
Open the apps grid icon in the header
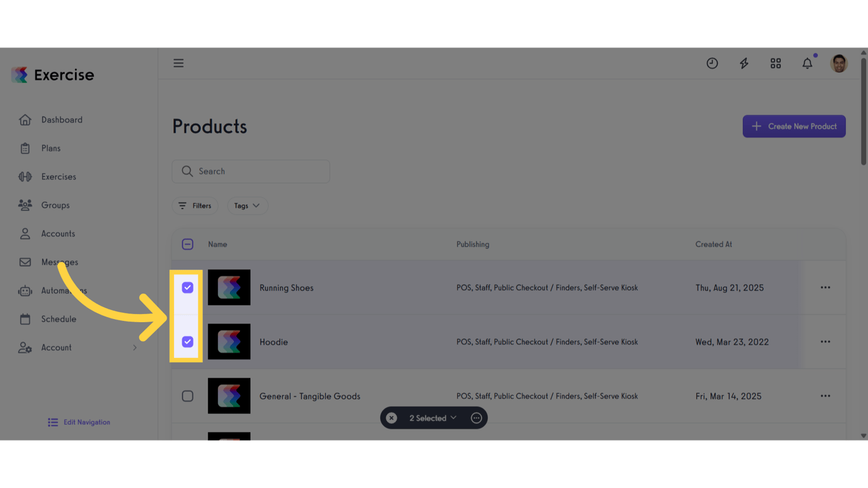(x=775, y=63)
